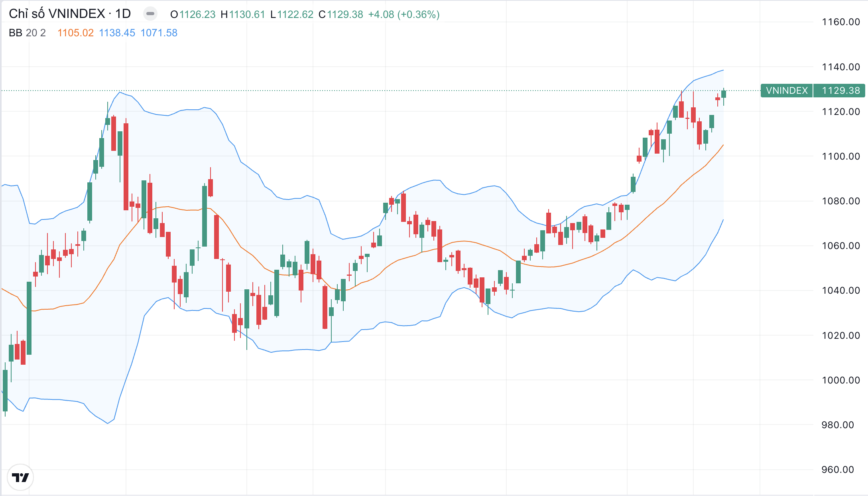The height and width of the screenshot is (496, 868).
Task: Click the 1100.00 price axis label
Action: tap(841, 156)
